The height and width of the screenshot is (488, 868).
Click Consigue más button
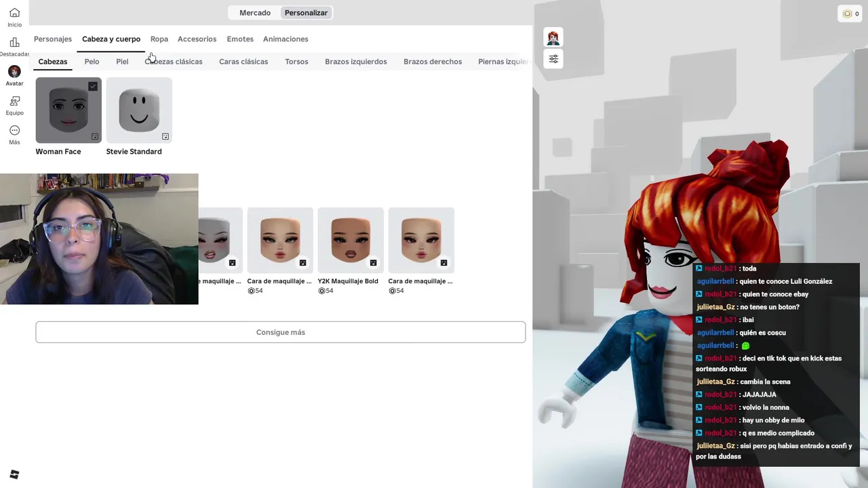[x=281, y=332]
